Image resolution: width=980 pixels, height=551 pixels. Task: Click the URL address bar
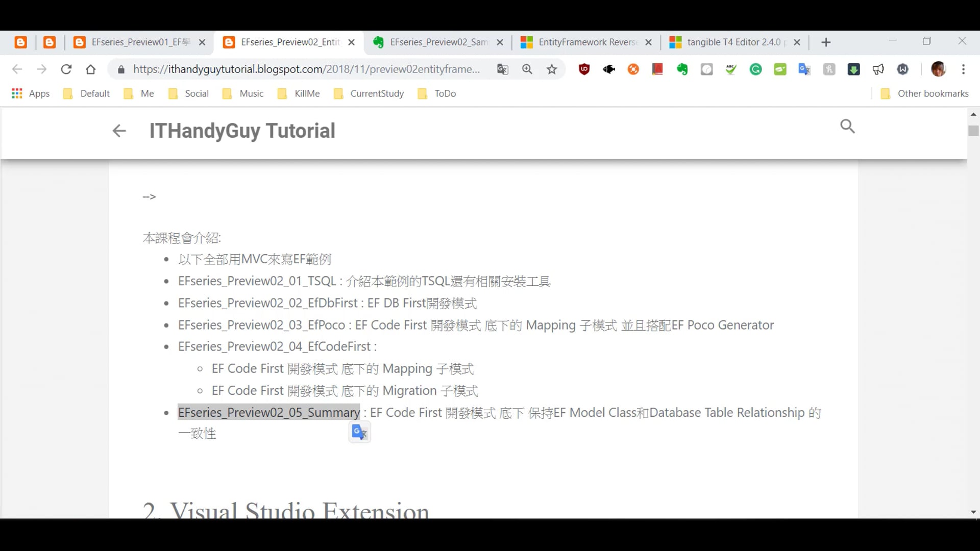pyautogui.click(x=306, y=69)
